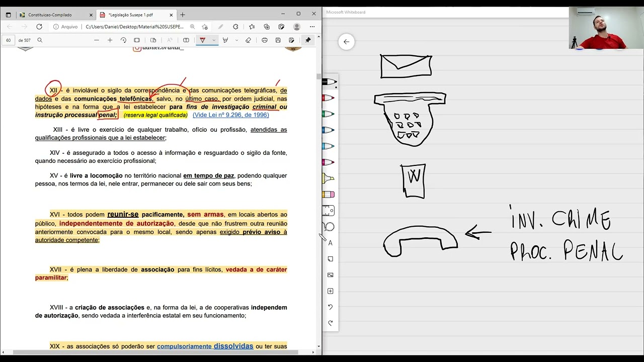The height and width of the screenshot is (362, 644).
Task: Print the PDF document
Action: [x=265, y=40]
